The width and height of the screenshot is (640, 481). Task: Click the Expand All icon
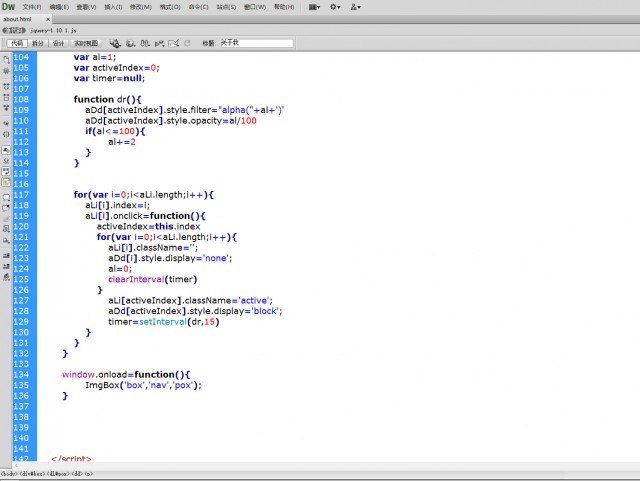point(6,108)
